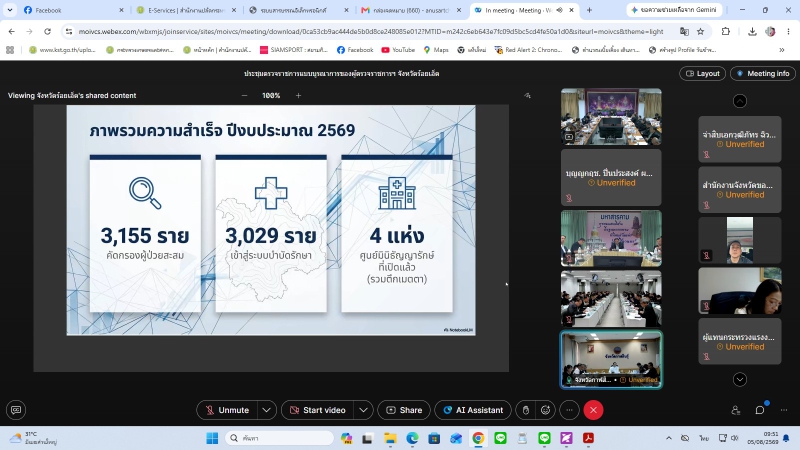The width and height of the screenshot is (800, 450).
Task: Expand hidden bookmarks chevron
Action: (x=782, y=50)
